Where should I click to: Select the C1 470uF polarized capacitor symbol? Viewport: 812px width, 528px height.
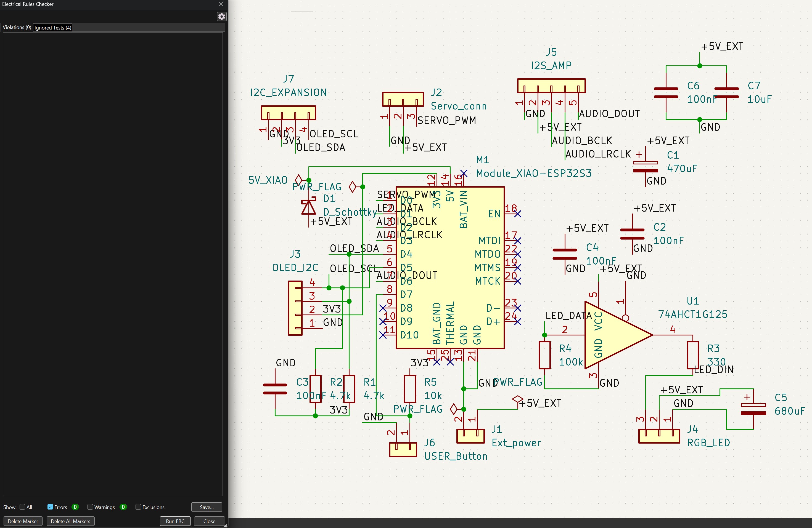tap(646, 167)
